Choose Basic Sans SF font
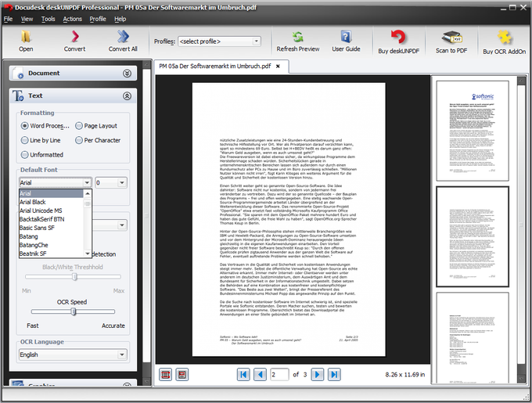 (x=51, y=228)
